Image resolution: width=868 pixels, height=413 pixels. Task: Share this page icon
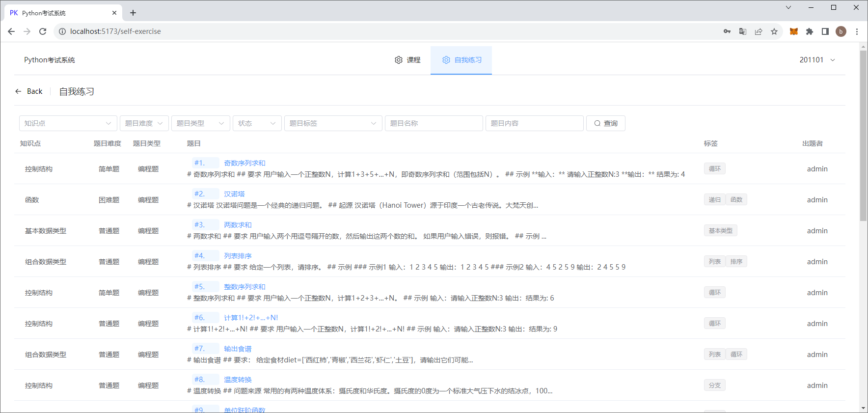pyautogui.click(x=759, y=31)
